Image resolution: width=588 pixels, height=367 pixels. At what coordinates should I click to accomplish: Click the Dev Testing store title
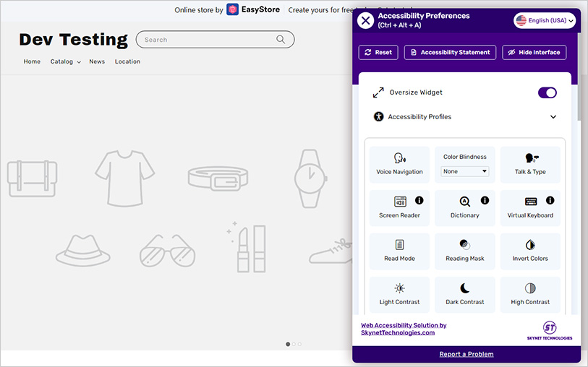74,39
